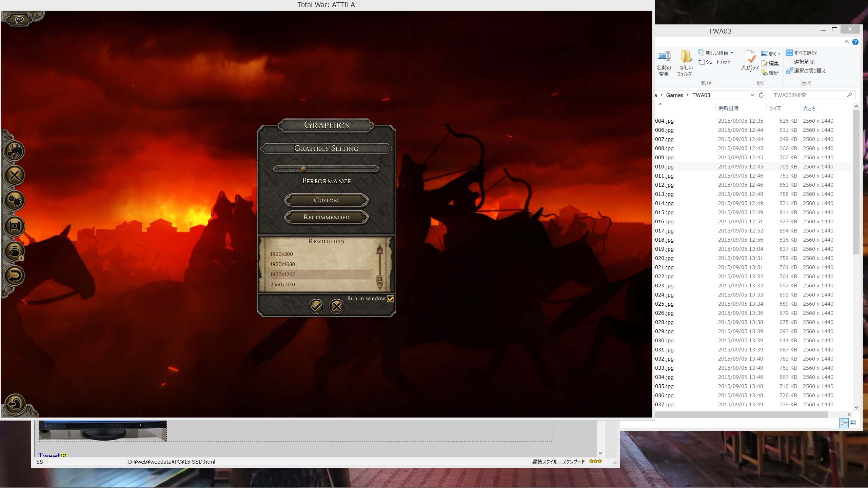Open the downloads sack icon with badge 4
868x488 pixels.
point(14,251)
